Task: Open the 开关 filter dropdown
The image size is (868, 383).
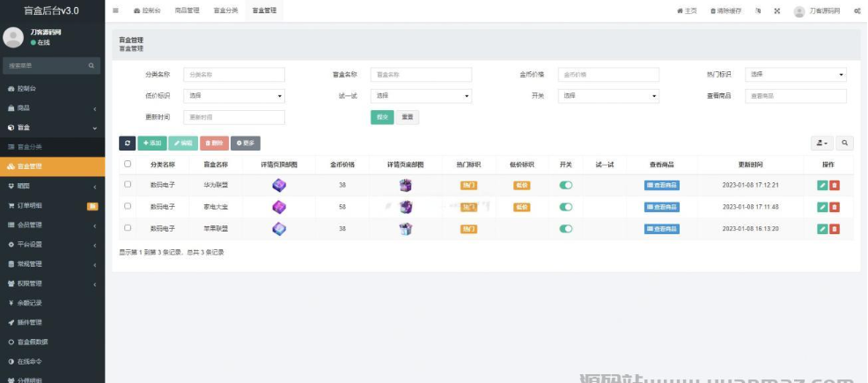Action: 608,96
